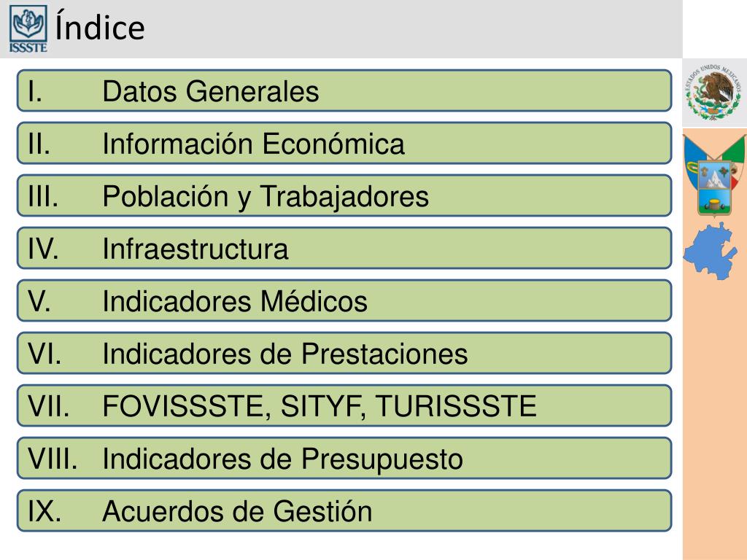The height and width of the screenshot is (560, 747).
Task: Click the Índice title text
Action: [100, 26]
